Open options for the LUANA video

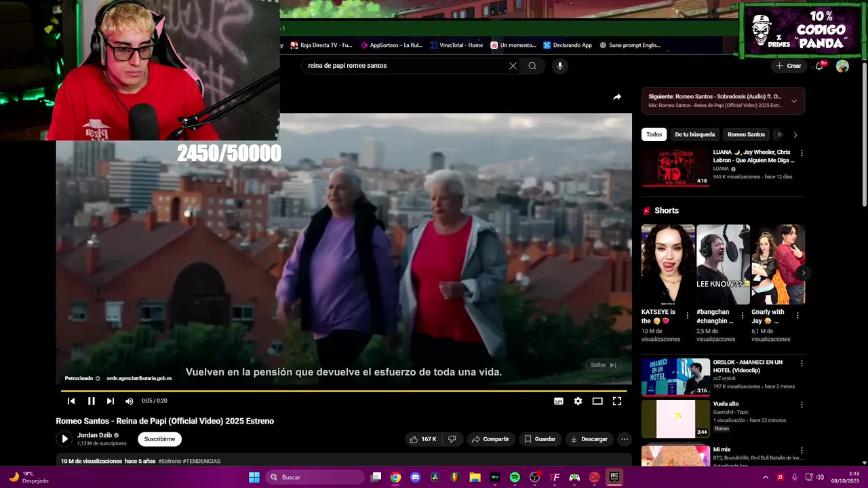point(802,153)
